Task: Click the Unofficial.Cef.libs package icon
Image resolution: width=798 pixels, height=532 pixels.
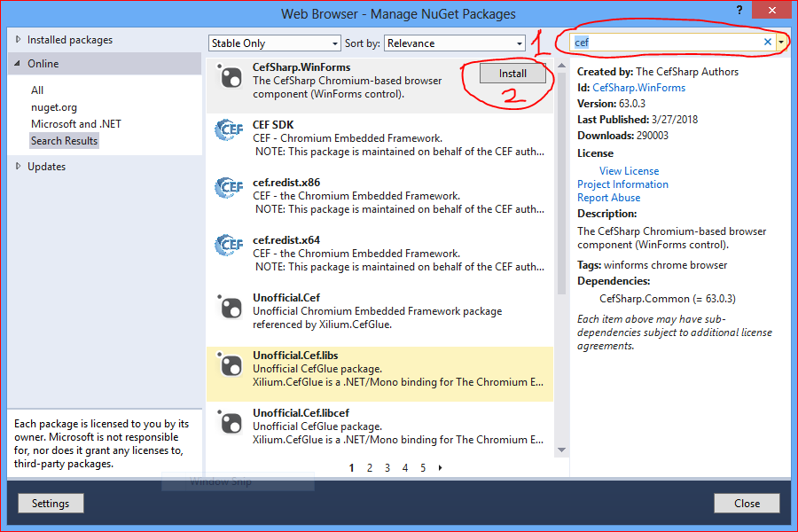Action: (229, 365)
